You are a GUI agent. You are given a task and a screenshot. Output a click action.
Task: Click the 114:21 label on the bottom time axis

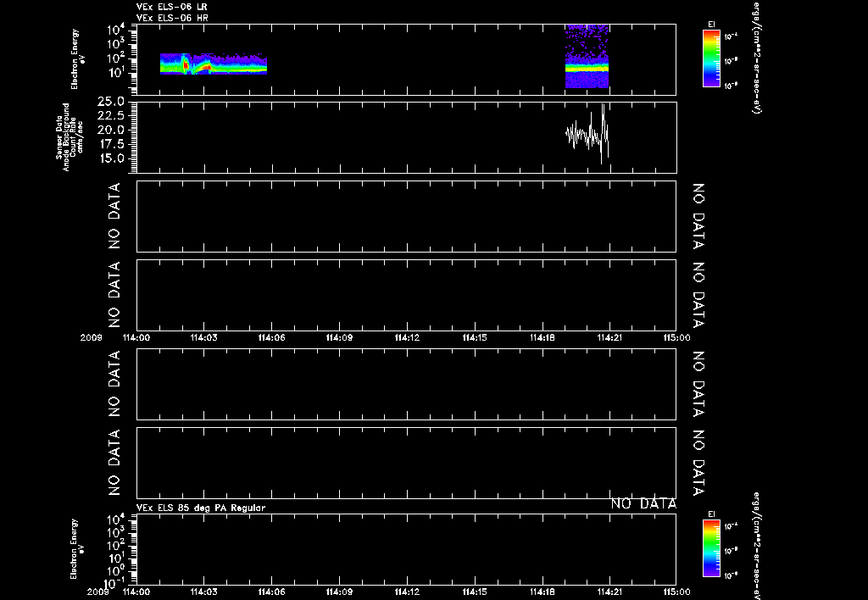(609, 592)
